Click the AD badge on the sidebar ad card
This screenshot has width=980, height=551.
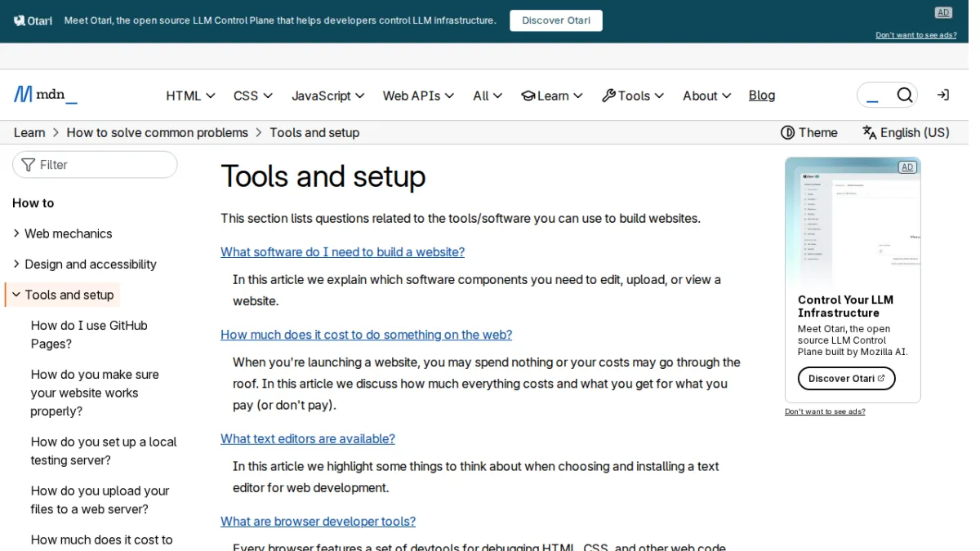click(907, 167)
